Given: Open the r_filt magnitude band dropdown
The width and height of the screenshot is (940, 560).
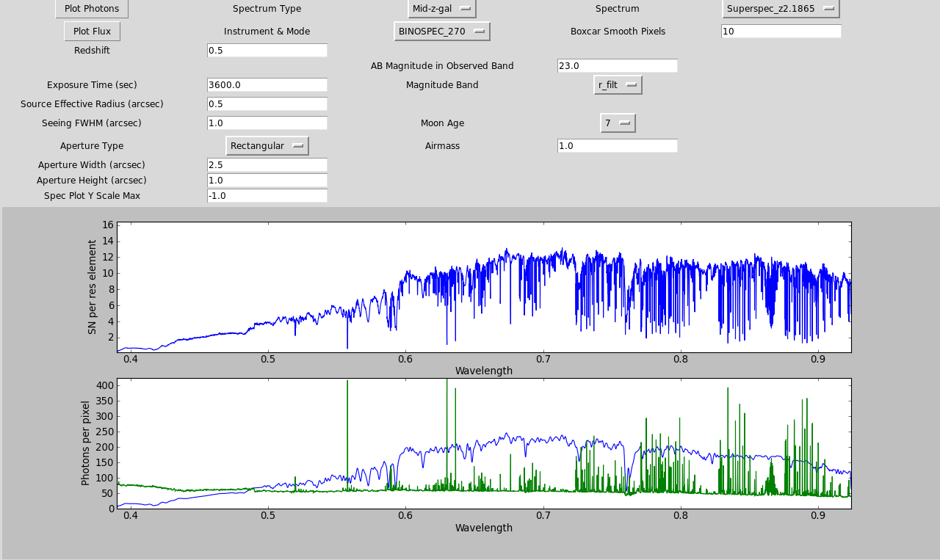Looking at the screenshot, I should (617, 85).
